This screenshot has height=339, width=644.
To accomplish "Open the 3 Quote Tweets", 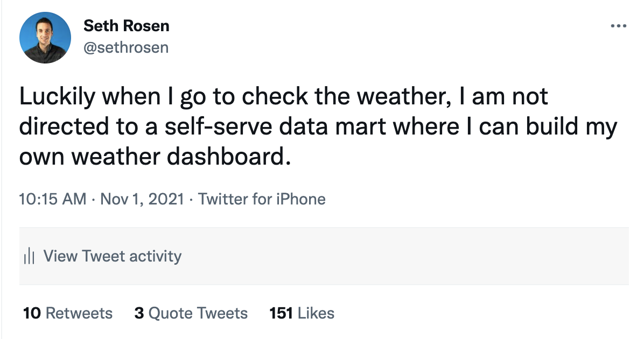I will (191, 313).
